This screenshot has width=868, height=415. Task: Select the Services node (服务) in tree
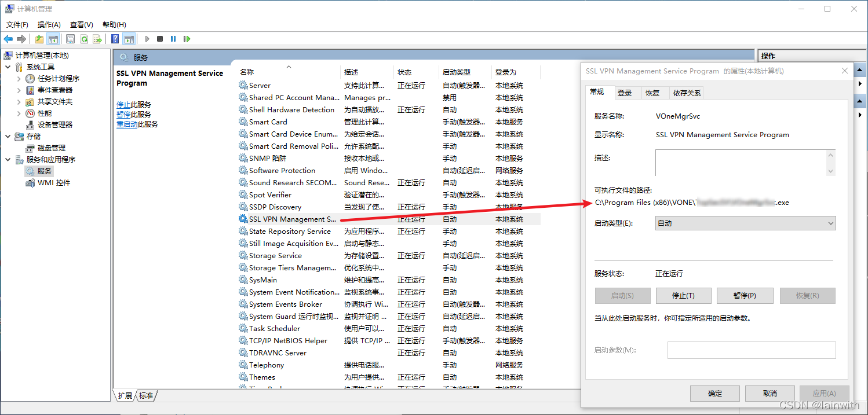(45, 171)
